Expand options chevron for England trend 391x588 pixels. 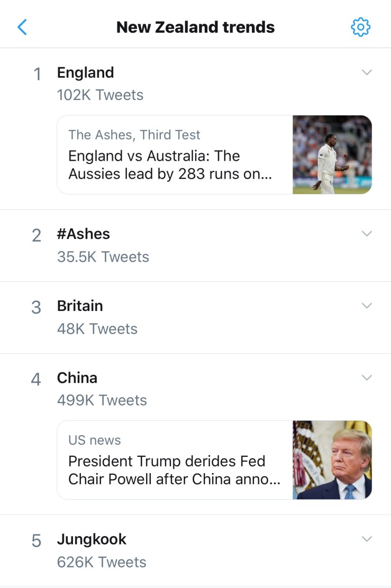point(367,72)
